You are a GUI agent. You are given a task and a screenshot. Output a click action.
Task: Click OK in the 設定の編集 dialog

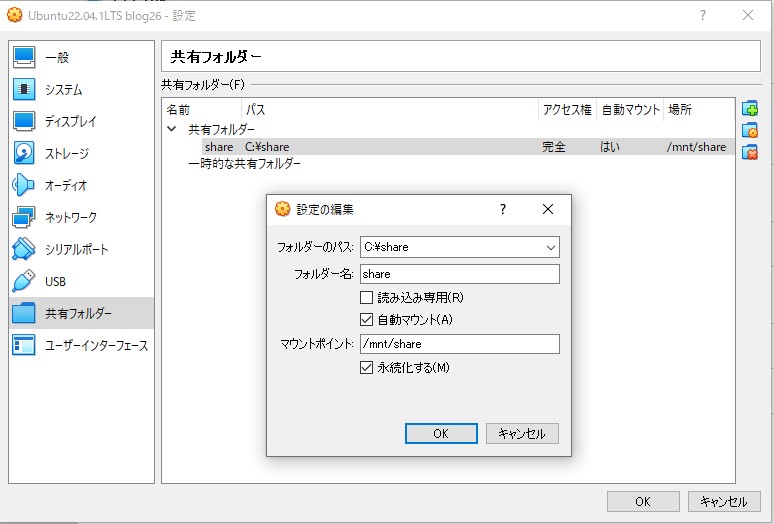click(441, 433)
